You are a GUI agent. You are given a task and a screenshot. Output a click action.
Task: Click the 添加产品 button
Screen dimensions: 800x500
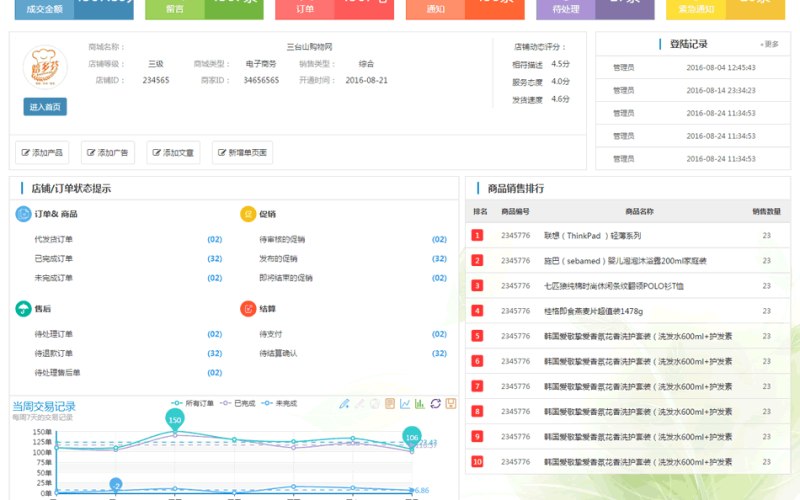[42, 153]
